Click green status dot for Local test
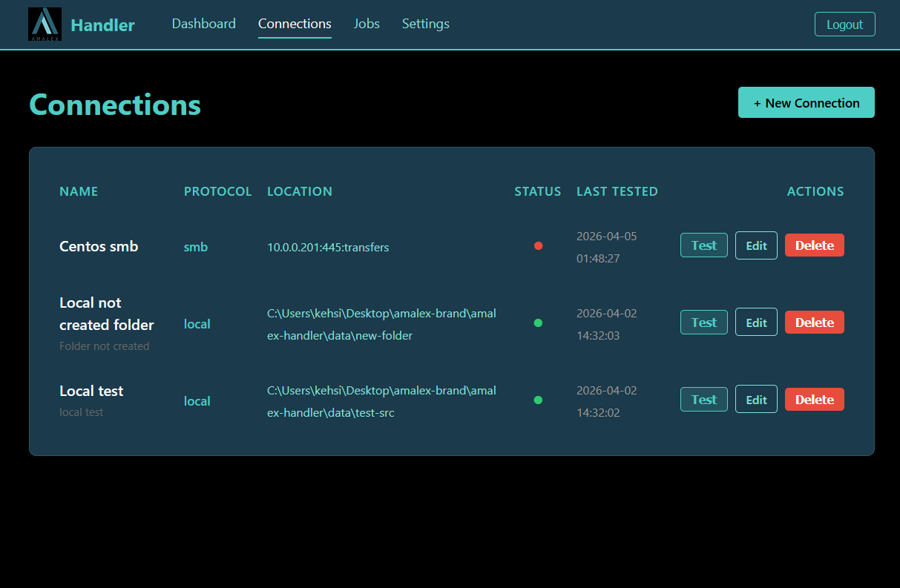The image size is (900, 588). (x=538, y=400)
